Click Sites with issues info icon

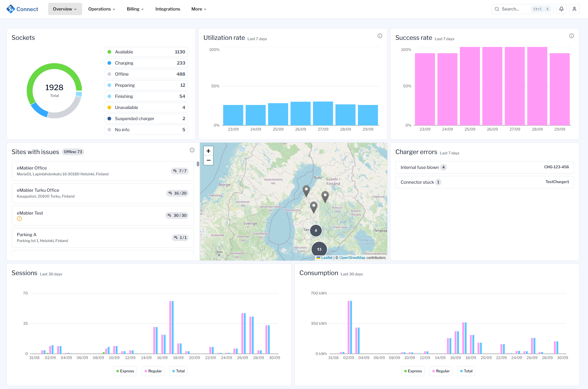(192, 150)
